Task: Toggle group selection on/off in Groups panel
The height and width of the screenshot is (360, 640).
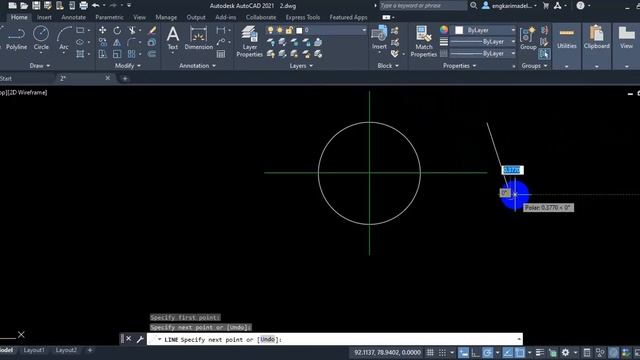Action: tap(544, 54)
